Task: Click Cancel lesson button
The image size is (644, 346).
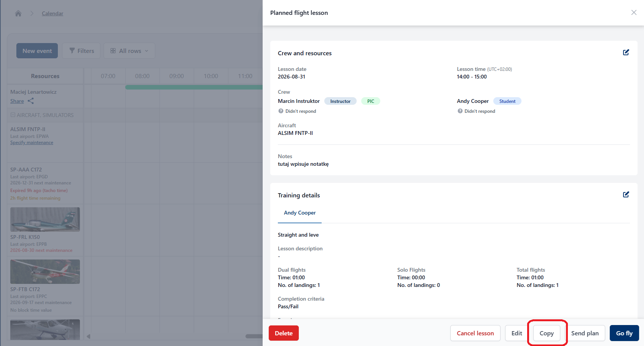Action: tap(475, 333)
